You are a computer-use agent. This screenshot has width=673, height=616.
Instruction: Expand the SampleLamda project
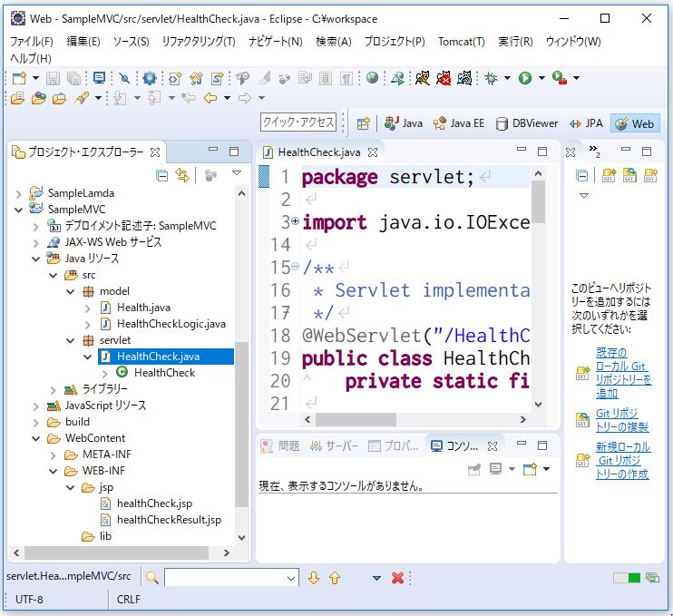pos(18,194)
